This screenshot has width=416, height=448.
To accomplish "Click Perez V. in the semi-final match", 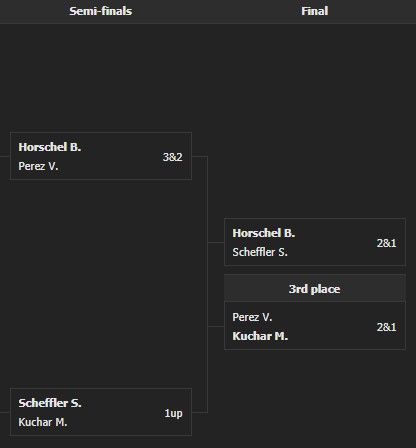I will pyautogui.click(x=38, y=166).
